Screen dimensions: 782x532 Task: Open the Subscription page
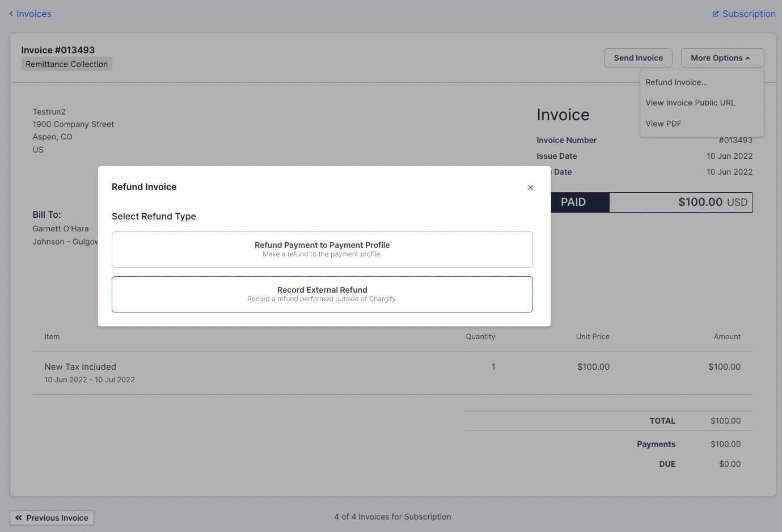click(x=749, y=14)
